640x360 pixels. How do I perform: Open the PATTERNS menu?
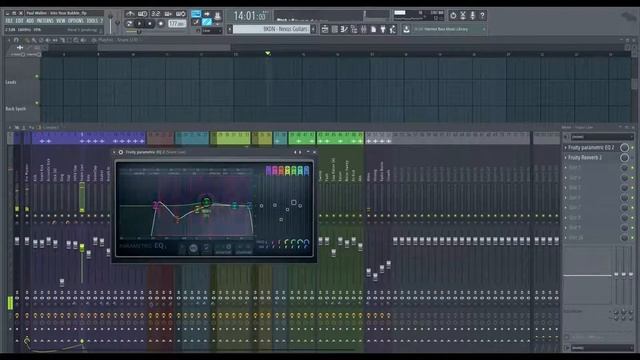coord(45,20)
